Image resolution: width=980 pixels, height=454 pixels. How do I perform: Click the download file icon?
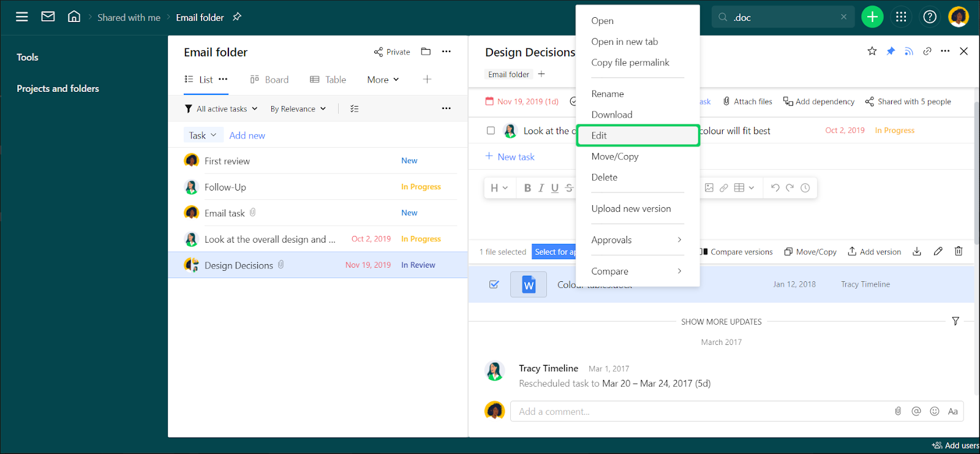pos(917,251)
